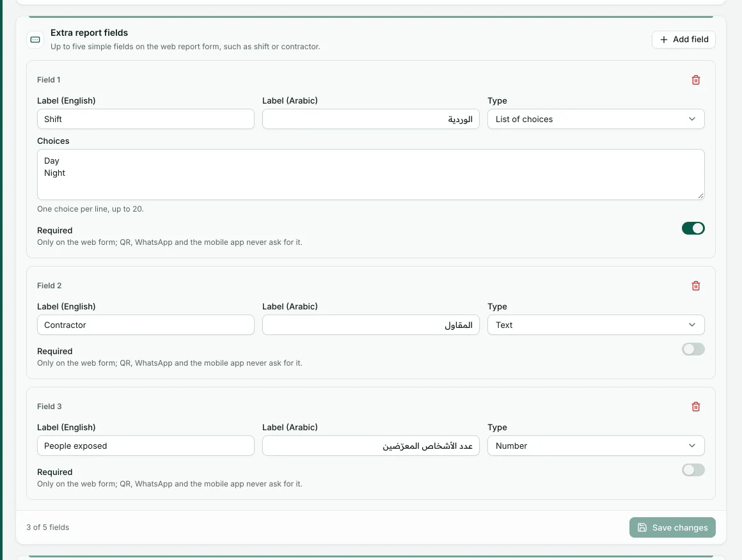Viewport: 742px width, 560px height.
Task: Click the Save changes button
Action: [672, 527]
